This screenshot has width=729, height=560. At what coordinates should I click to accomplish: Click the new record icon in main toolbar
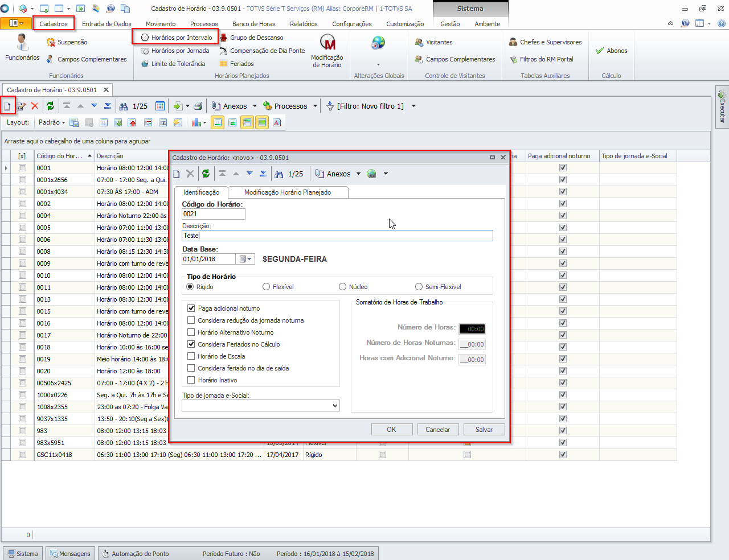(x=7, y=106)
